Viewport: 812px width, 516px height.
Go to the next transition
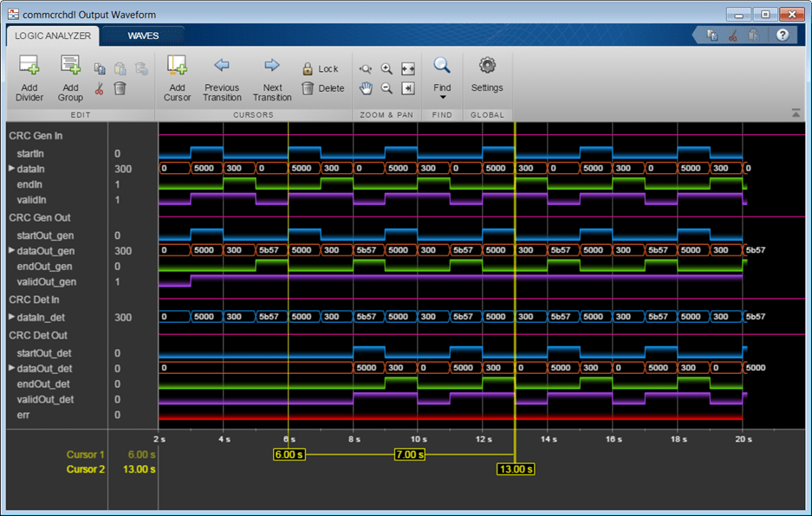[x=272, y=66]
